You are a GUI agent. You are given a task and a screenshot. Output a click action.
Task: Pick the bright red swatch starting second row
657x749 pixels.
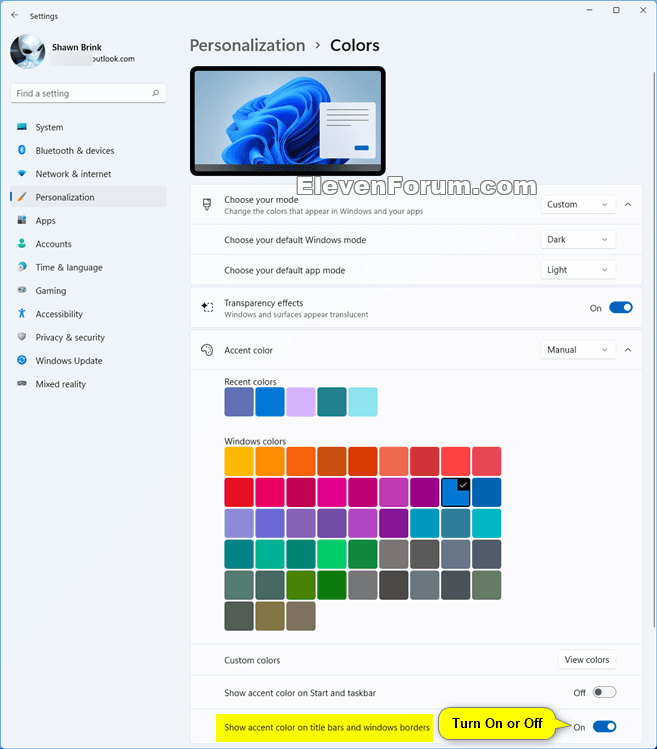[x=239, y=492]
